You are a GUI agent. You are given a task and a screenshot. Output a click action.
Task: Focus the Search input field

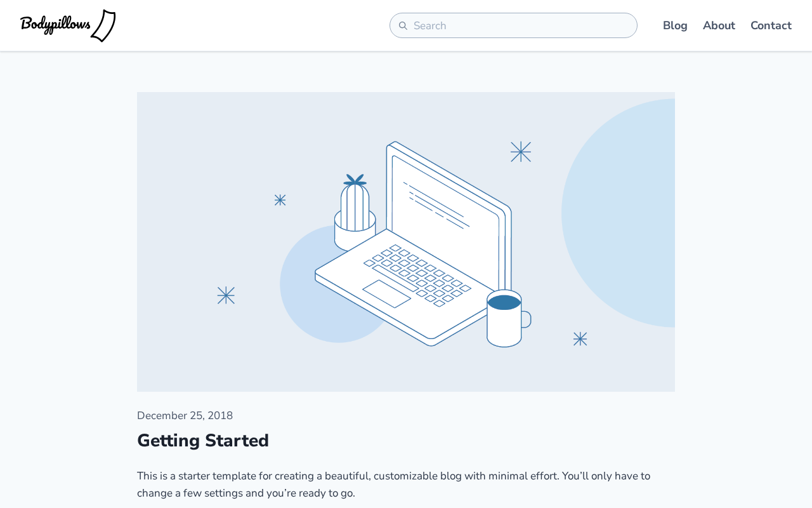pyautogui.click(x=520, y=26)
